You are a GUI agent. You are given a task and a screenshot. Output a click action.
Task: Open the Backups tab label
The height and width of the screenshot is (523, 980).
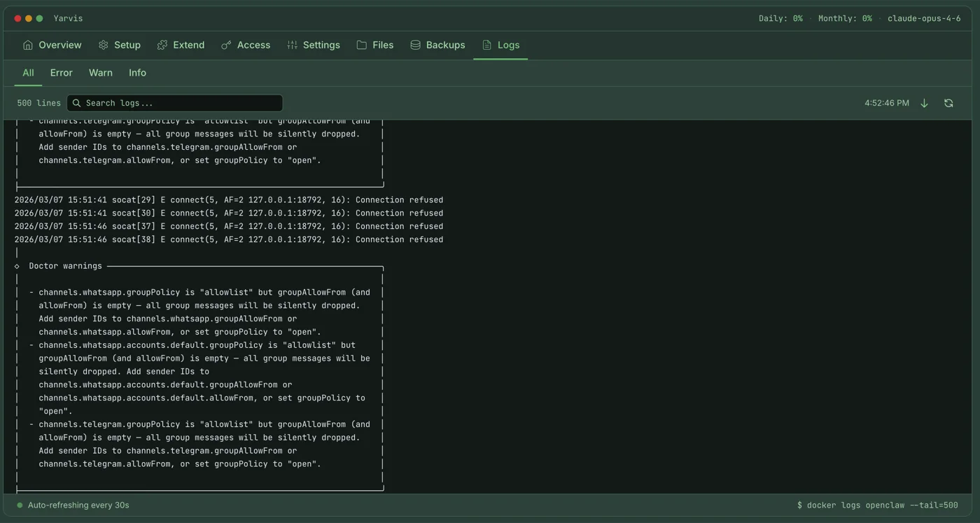(445, 45)
